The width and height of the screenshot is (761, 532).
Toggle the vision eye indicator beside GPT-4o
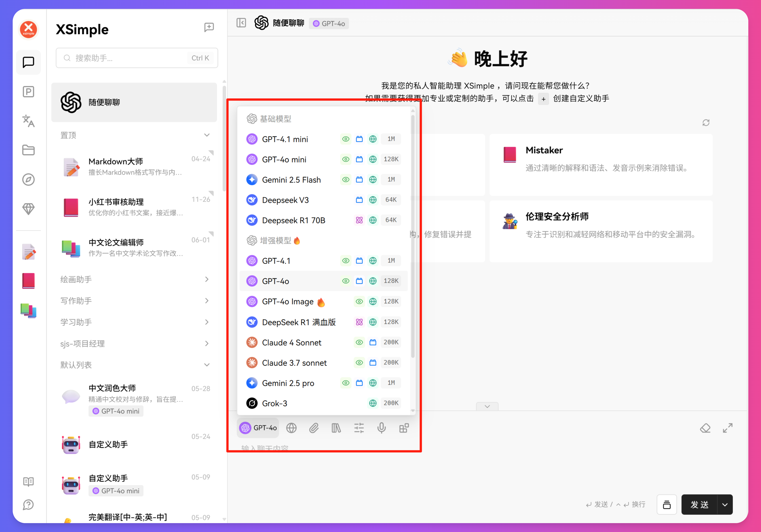coord(346,281)
